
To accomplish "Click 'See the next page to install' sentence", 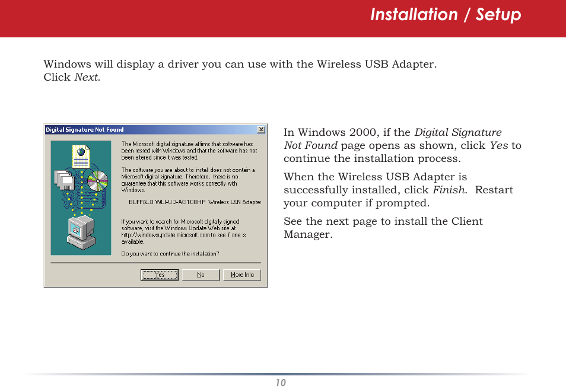I will (383, 227).
